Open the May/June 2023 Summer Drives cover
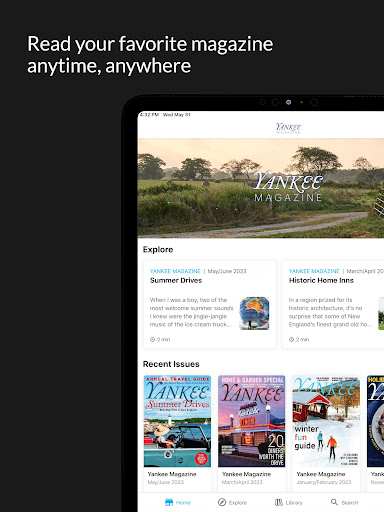 (x=177, y=421)
